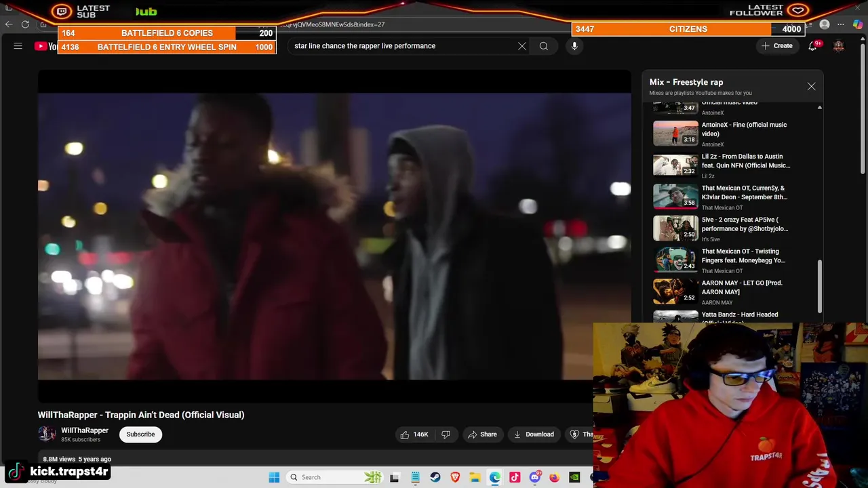Open the Notepad icon in the taskbar
The height and width of the screenshot is (488, 868).
[415, 477]
